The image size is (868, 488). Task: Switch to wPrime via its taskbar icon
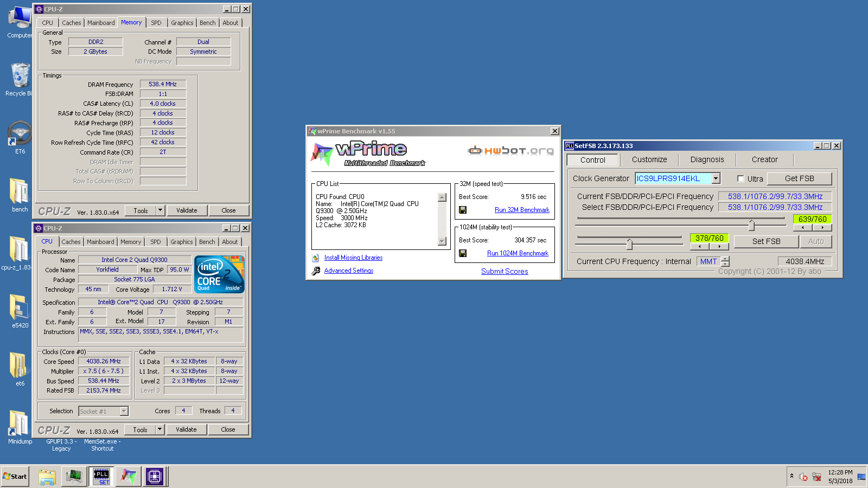[128, 477]
